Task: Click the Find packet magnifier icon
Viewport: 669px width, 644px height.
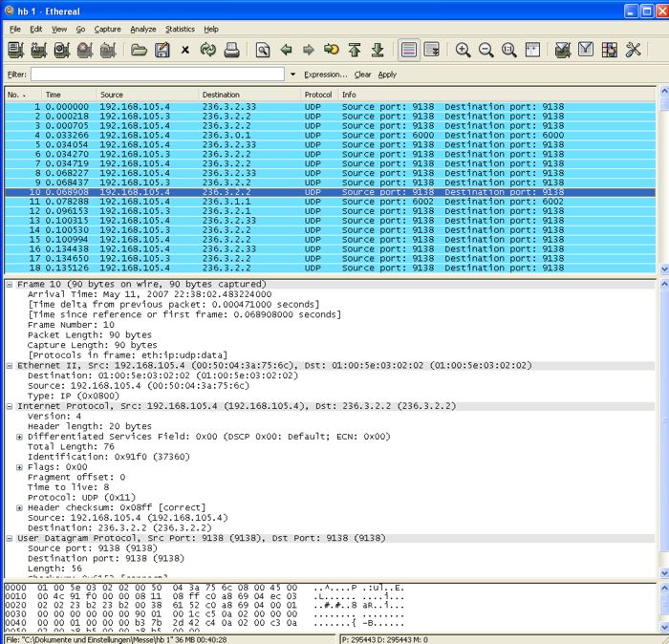Action: 263,50
